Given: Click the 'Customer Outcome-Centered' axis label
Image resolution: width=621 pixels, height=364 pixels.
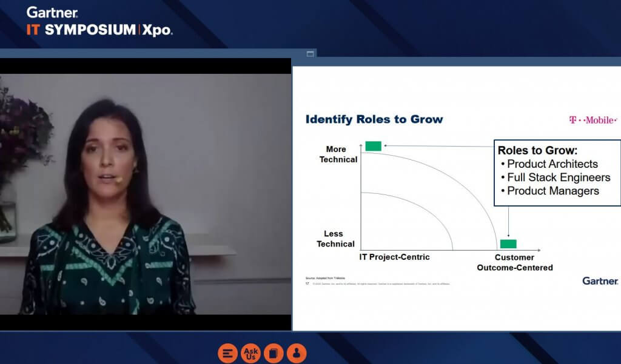Looking at the screenshot, I should (514, 262).
